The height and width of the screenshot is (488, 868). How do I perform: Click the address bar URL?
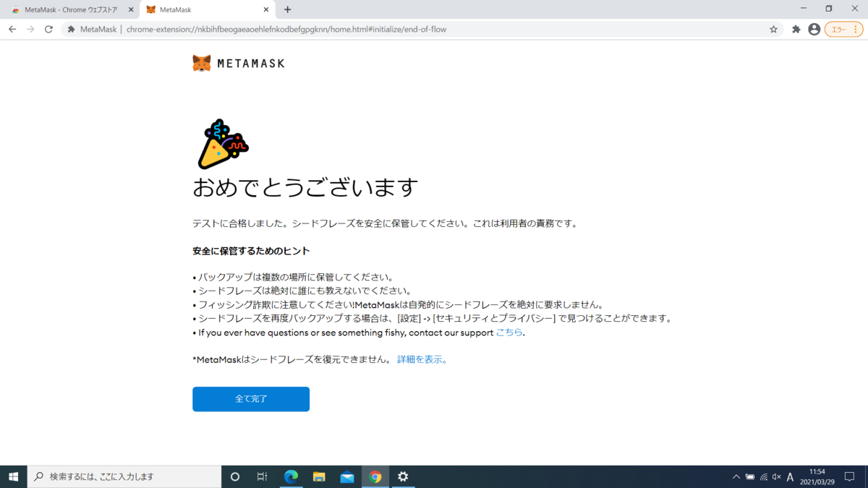pos(286,30)
